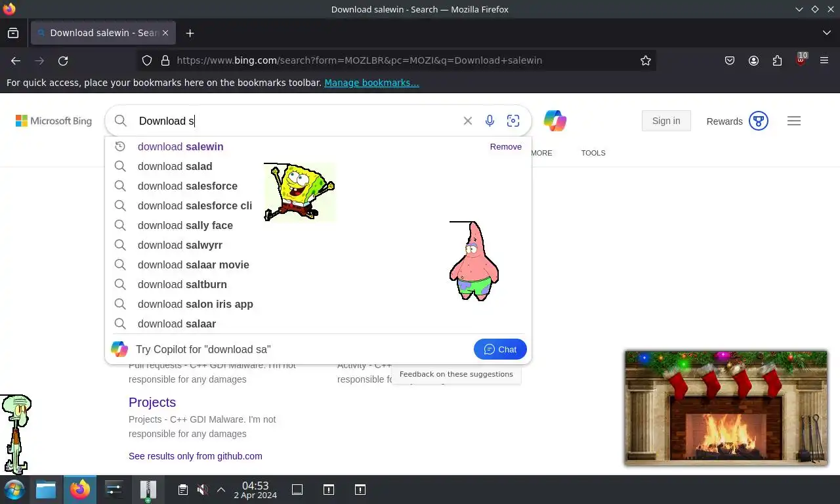Screen dimensions: 840x504
Task: Select suggestion download salewin
Action: click(x=318, y=146)
